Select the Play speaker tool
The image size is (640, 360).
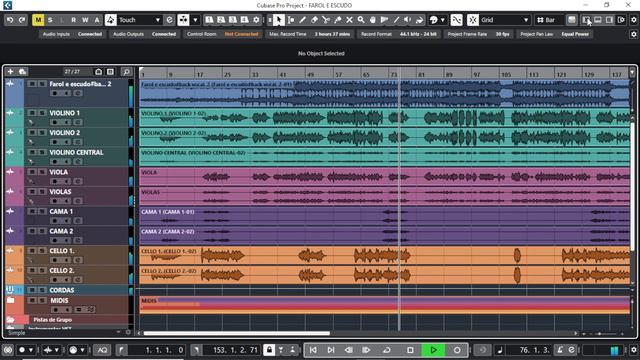click(x=407, y=20)
